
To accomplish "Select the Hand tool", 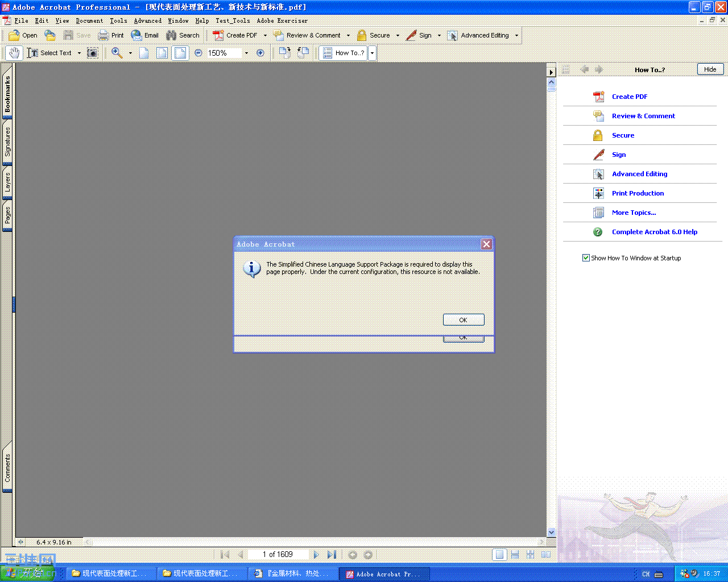I will (14, 53).
